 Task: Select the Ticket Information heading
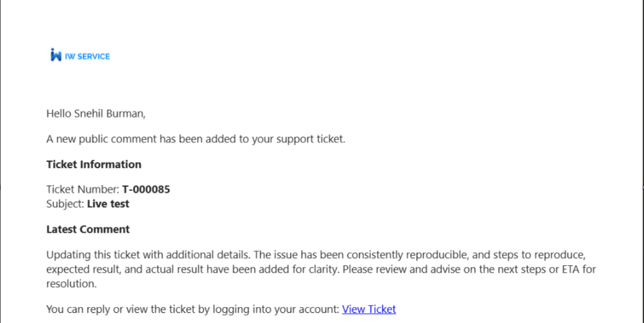point(94,164)
